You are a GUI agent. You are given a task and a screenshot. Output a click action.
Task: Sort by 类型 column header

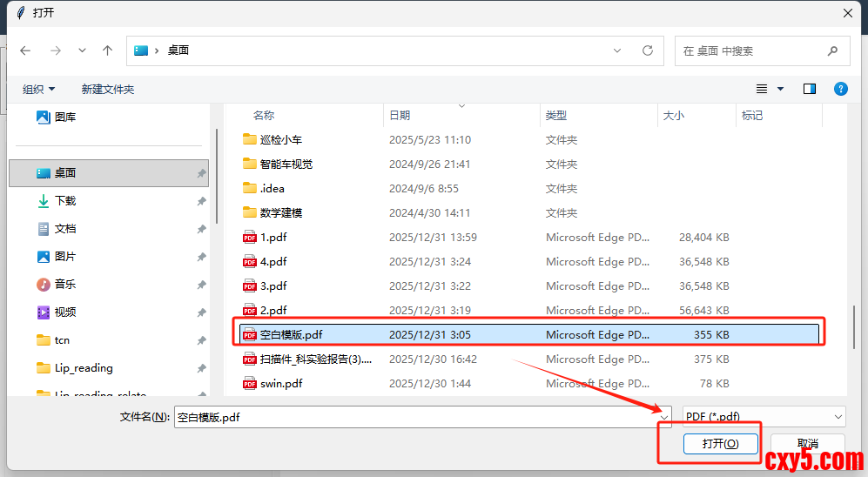[555, 115]
